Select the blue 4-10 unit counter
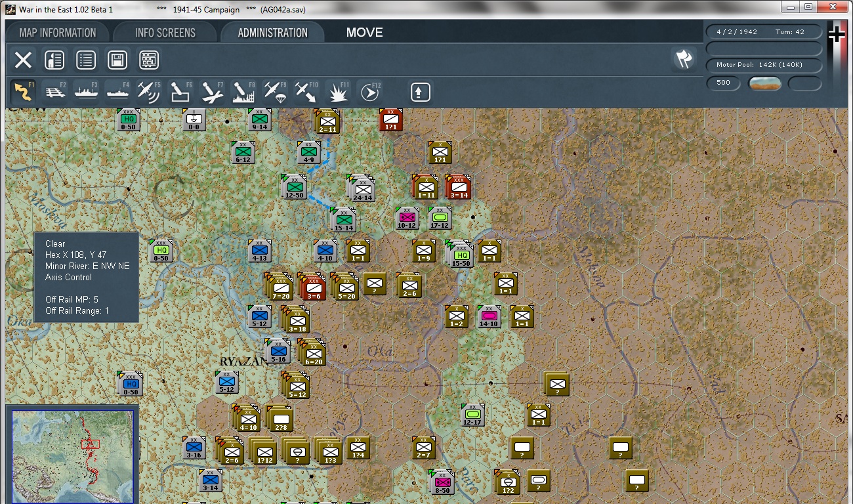853x504 pixels. 325,251
